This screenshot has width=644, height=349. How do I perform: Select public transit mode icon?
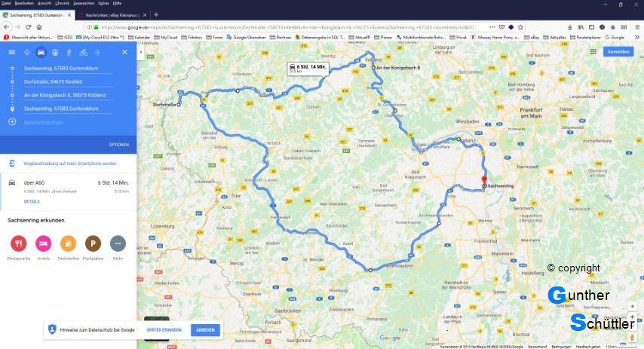[x=55, y=53]
